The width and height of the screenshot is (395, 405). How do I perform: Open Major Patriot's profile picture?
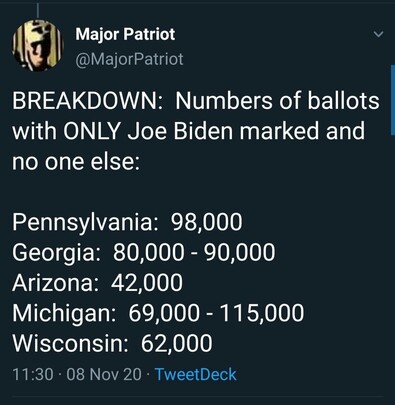[38, 45]
